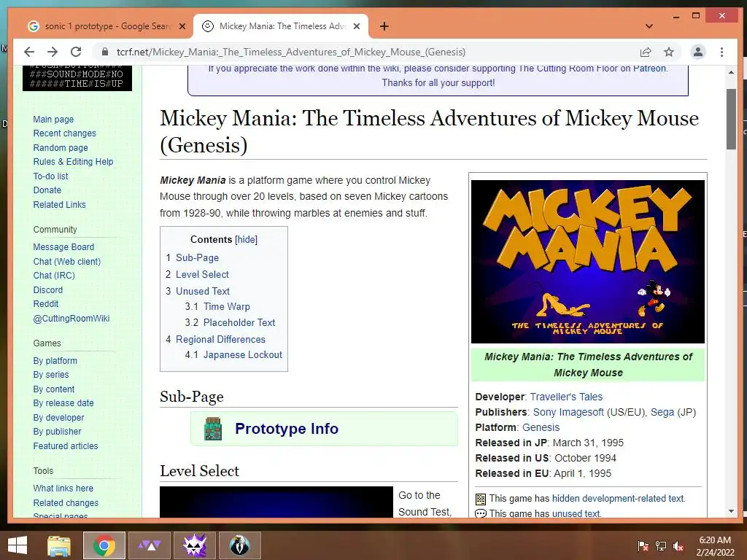The height and width of the screenshot is (560, 747).
Task: Jump to Placeholder Text in contents
Action: (239, 322)
